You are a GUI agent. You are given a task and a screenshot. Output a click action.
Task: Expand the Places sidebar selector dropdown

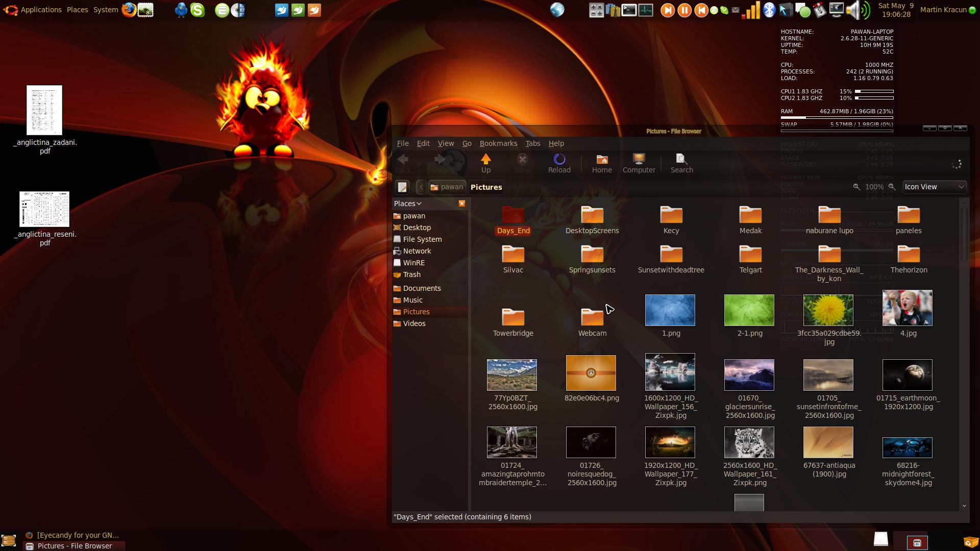point(408,204)
